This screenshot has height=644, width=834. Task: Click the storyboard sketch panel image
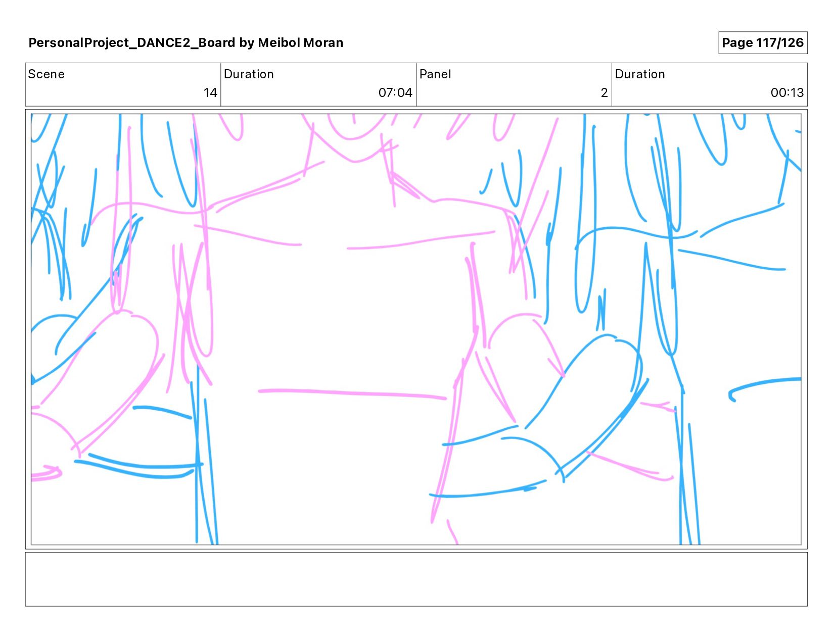coord(416,329)
